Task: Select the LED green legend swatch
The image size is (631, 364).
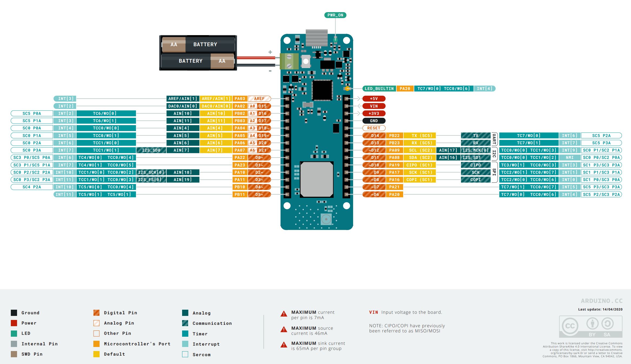Action: click(14, 333)
